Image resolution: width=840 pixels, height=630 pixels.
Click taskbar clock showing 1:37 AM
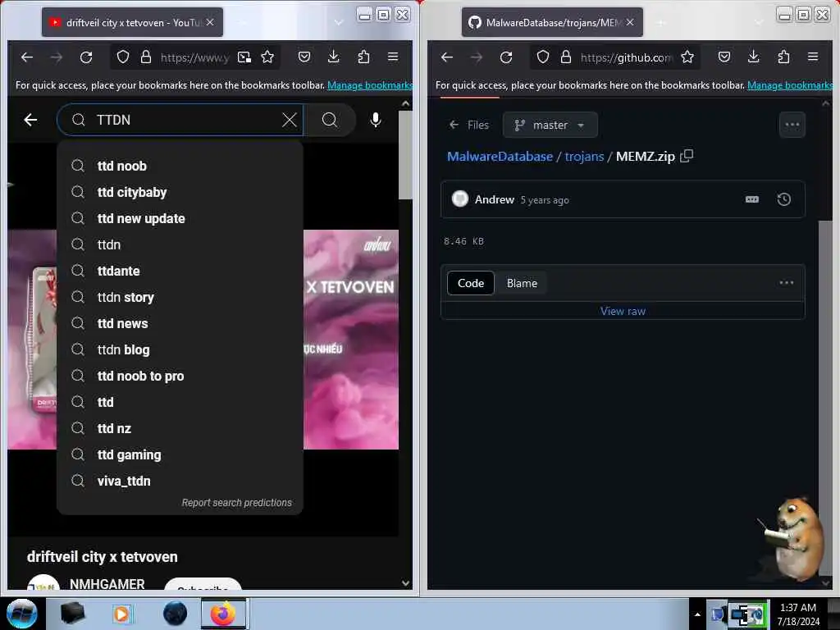[798, 614]
